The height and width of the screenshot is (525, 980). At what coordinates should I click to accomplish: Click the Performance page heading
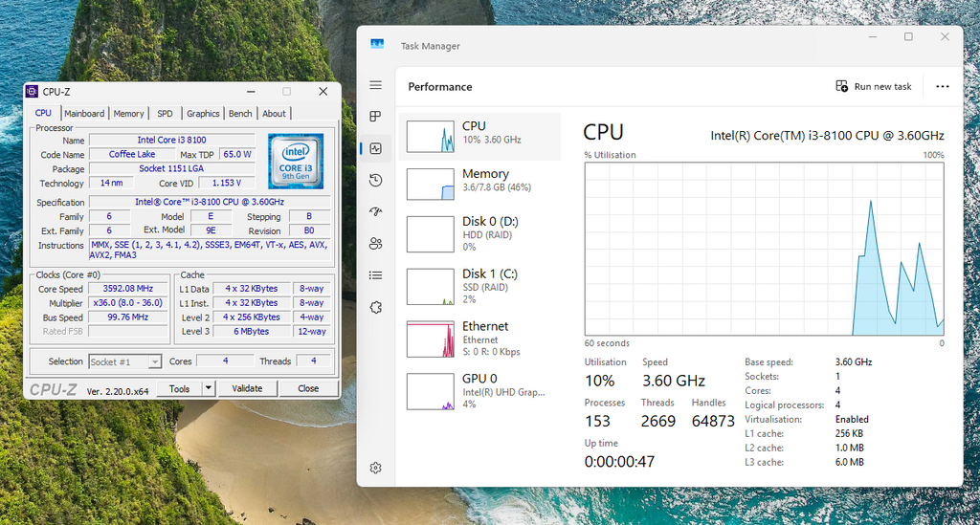pyautogui.click(x=440, y=87)
